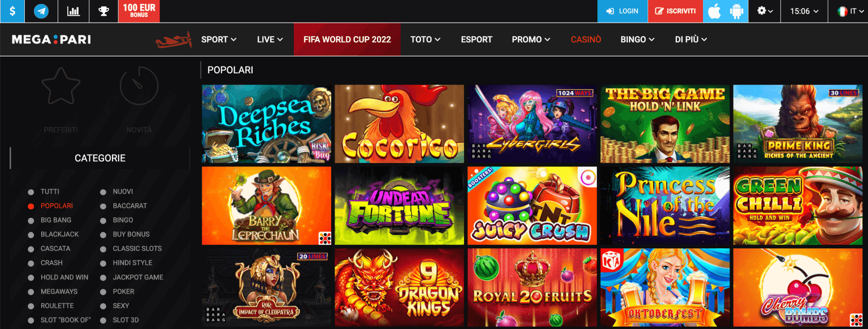Open the Novità timer icon

(x=139, y=86)
